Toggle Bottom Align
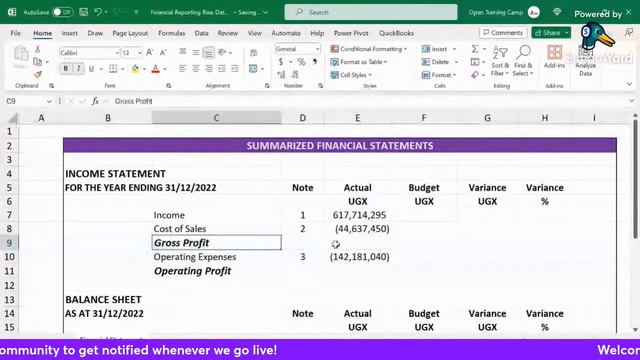The image size is (640, 360). [x=209, y=52]
